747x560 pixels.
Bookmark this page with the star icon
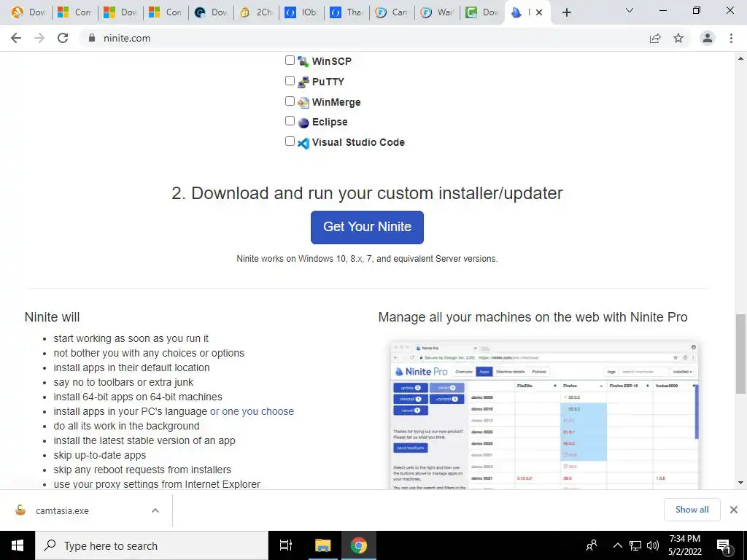click(x=678, y=38)
